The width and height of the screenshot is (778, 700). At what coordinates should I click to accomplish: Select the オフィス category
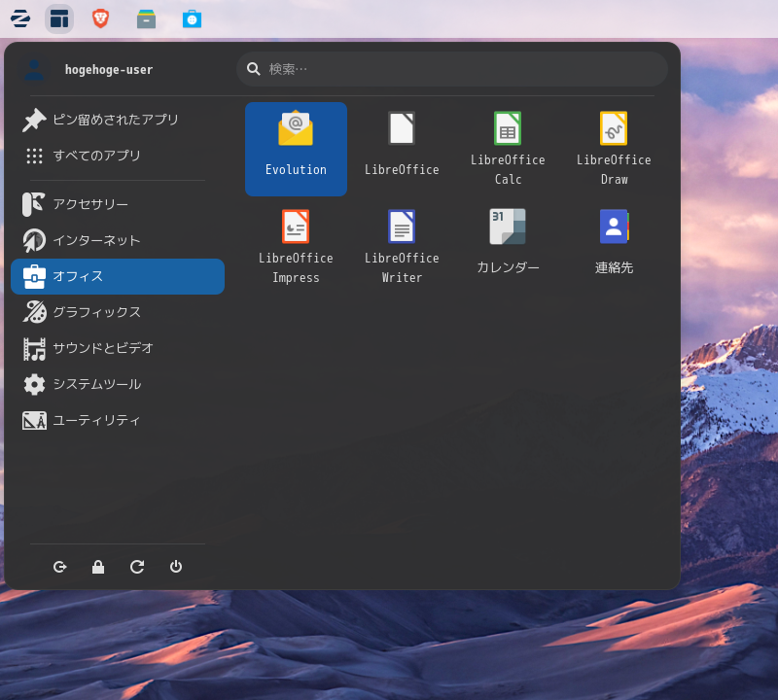(x=118, y=276)
